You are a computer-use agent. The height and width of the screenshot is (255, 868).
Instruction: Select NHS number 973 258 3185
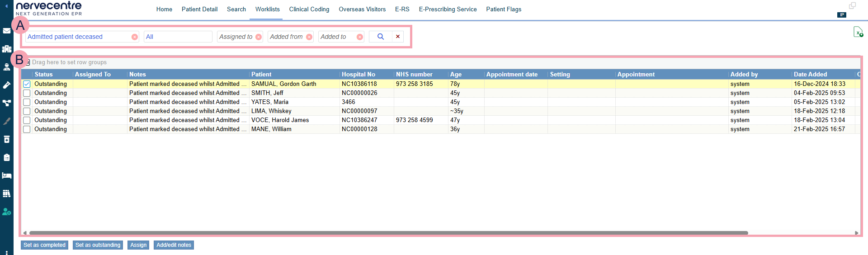pos(414,84)
